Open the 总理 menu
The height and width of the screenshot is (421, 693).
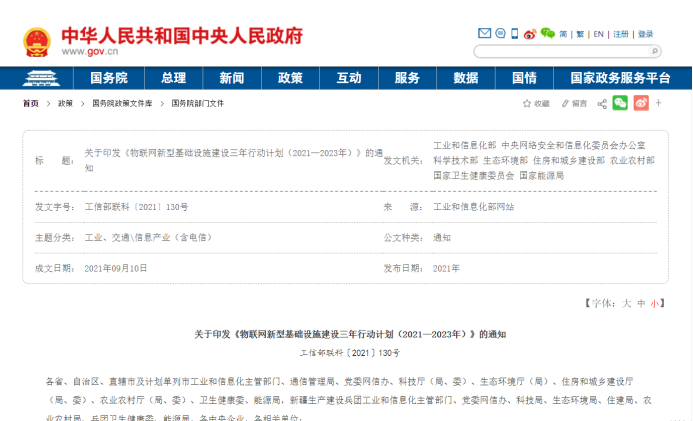pyautogui.click(x=173, y=78)
